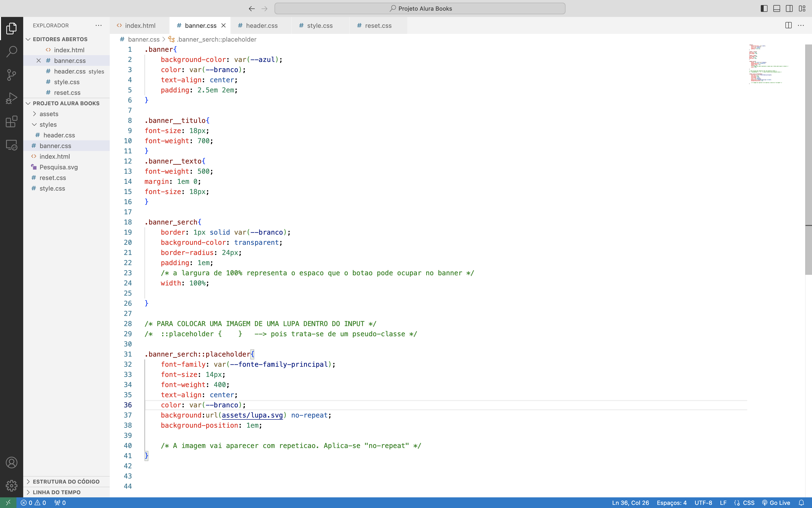The image size is (812, 508).
Task: Change the LF end of line sequence
Action: click(723, 503)
